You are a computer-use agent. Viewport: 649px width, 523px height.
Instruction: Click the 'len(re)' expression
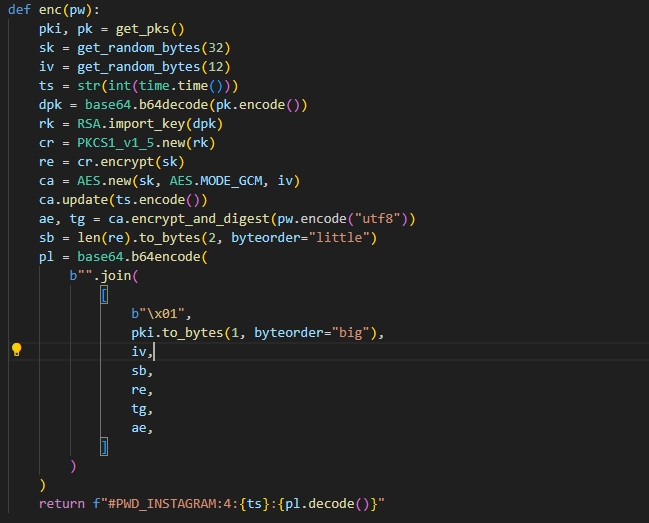[104, 238]
